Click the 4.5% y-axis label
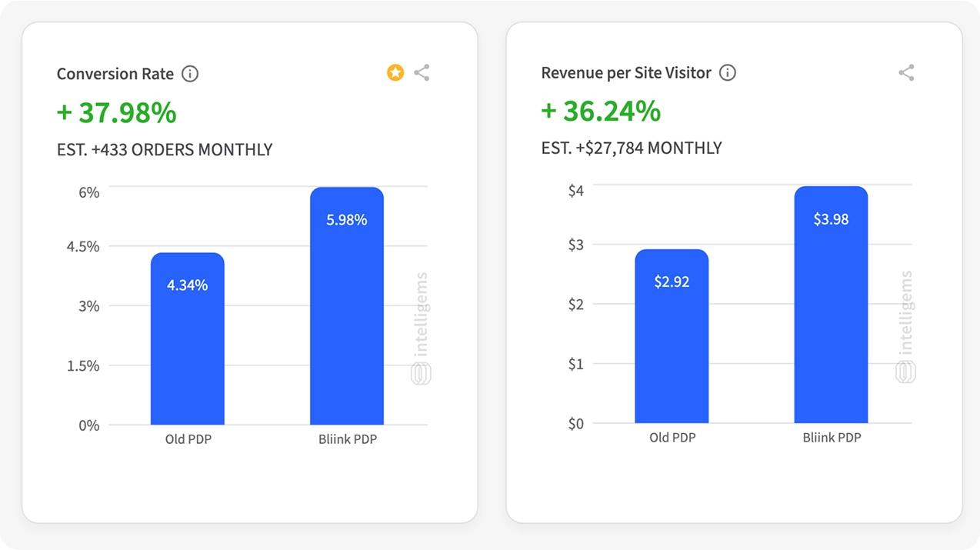Image resolution: width=980 pixels, height=550 pixels. click(83, 247)
